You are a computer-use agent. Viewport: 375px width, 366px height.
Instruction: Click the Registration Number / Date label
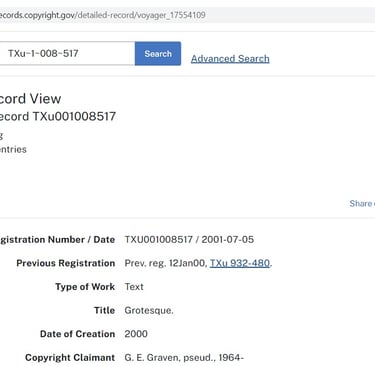(57, 240)
